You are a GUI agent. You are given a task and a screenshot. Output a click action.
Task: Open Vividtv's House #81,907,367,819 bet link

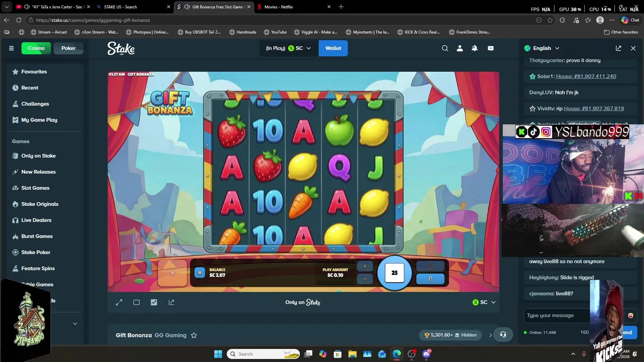[594, 109]
